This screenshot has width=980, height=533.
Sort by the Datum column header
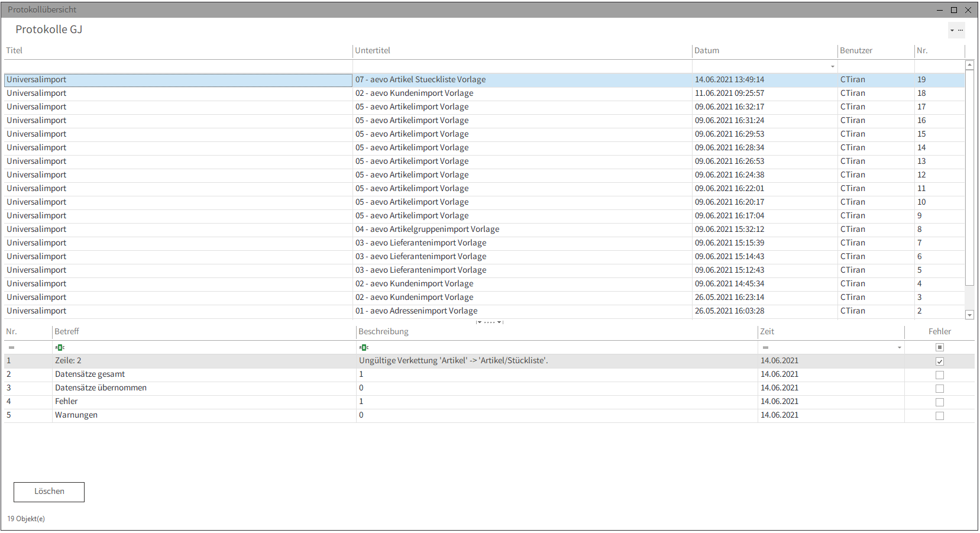[x=765, y=51]
